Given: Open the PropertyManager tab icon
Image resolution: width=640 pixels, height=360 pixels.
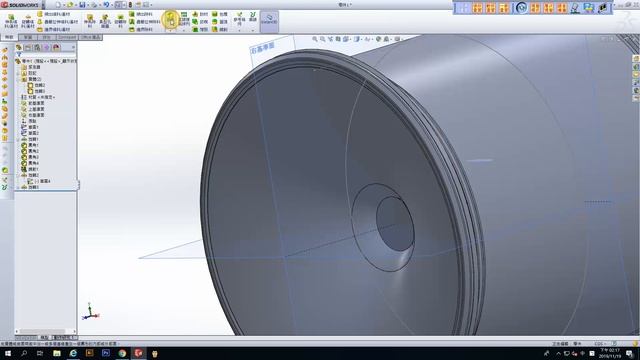Looking at the screenshot, I should [x=28, y=47].
